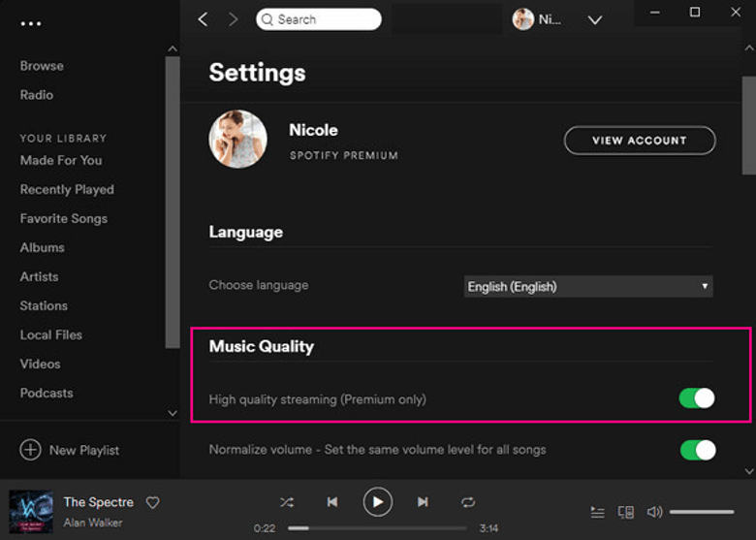756x540 pixels.
Task: Disable high quality streaming toggle
Action: tap(697, 398)
